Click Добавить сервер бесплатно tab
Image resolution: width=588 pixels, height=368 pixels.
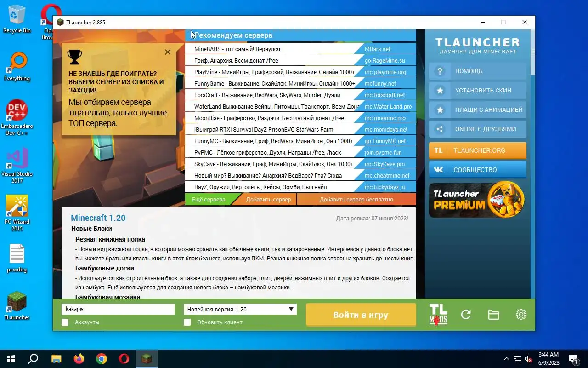pyautogui.click(x=356, y=200)
